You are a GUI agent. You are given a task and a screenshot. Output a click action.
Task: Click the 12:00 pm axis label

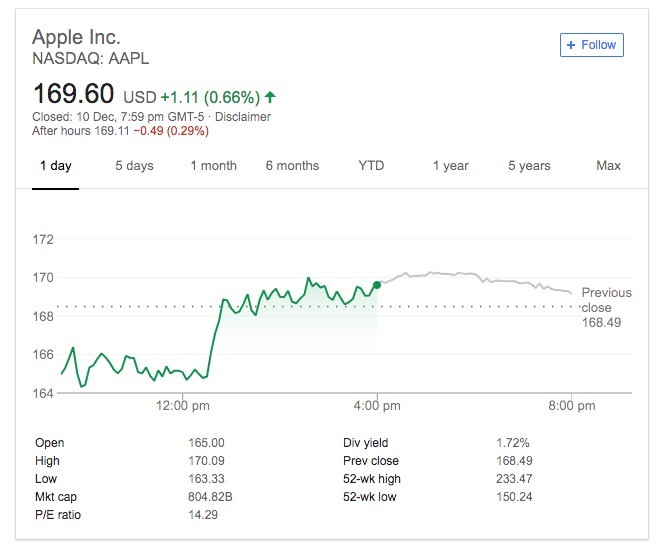coord(184,406)
